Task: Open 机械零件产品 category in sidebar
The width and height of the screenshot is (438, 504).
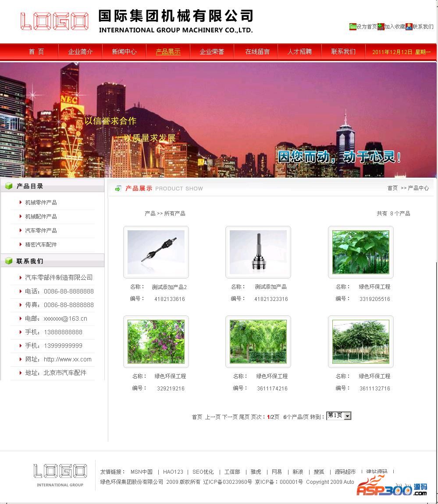Action: 41,203
